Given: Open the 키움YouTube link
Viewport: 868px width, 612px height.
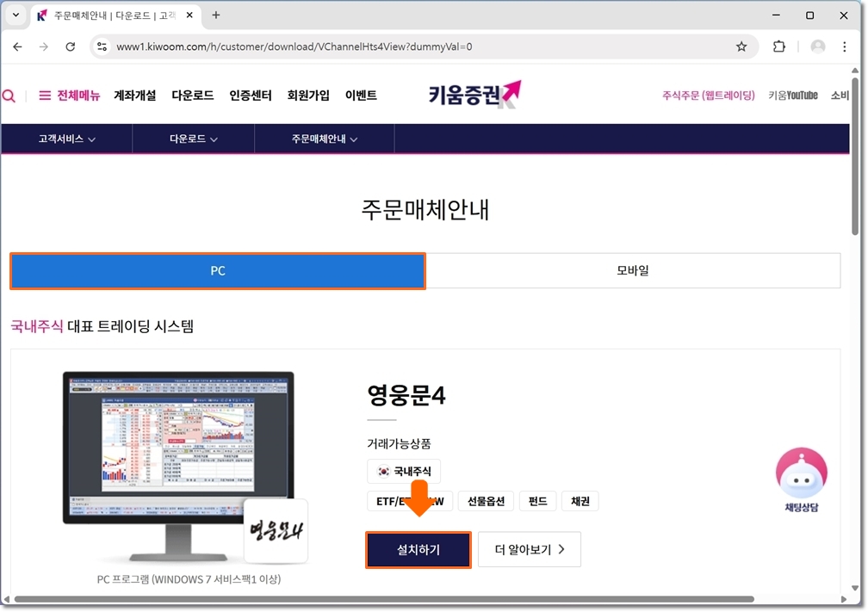Looking at the screenshot, I should point(793,96).
